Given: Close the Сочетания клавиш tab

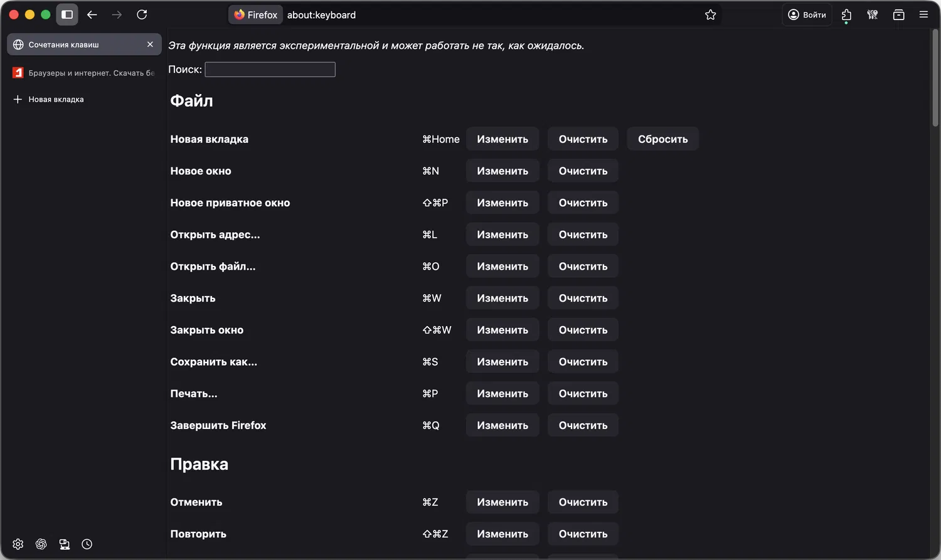Looking at the screenshot, I should tap(150, 45).
